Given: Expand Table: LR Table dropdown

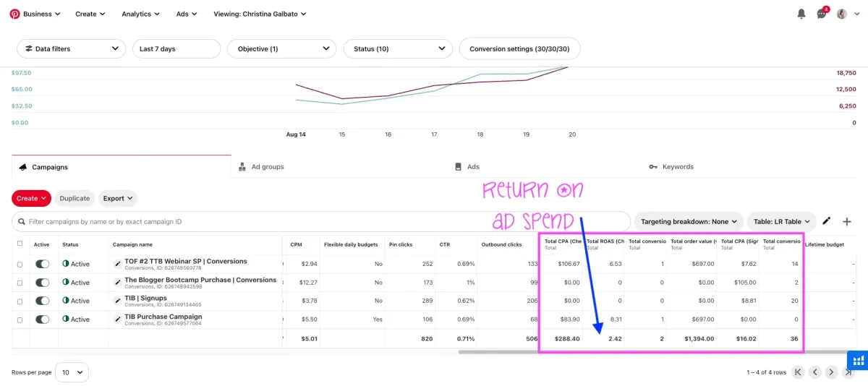Looking at the screenshot, I should (782, 221).
